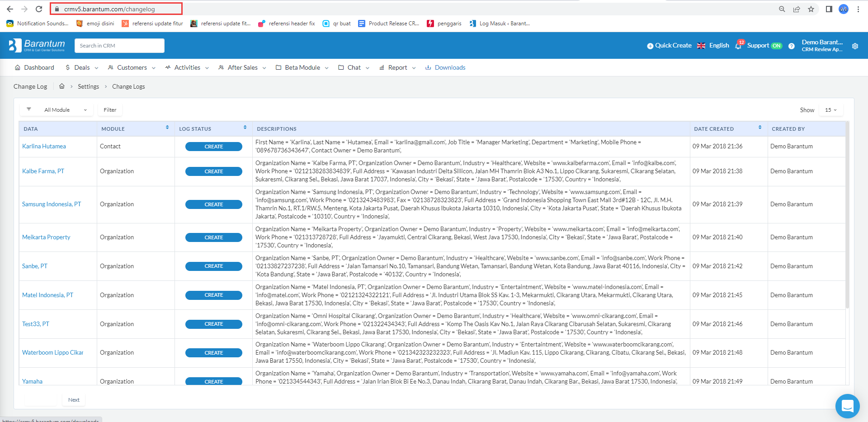Open Chrome three-dot menu
The image size is (868, 422).
(x=858, y=9)
